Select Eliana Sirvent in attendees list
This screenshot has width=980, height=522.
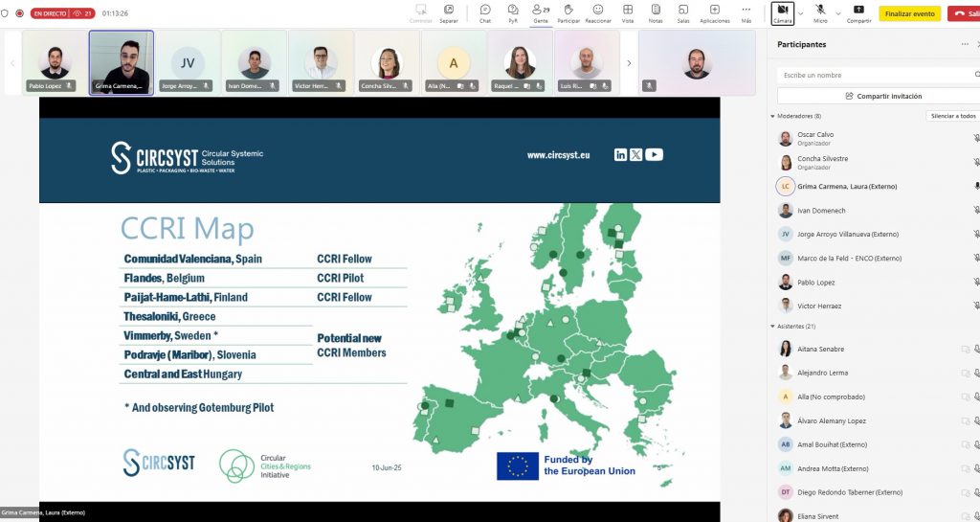[875, 515]
